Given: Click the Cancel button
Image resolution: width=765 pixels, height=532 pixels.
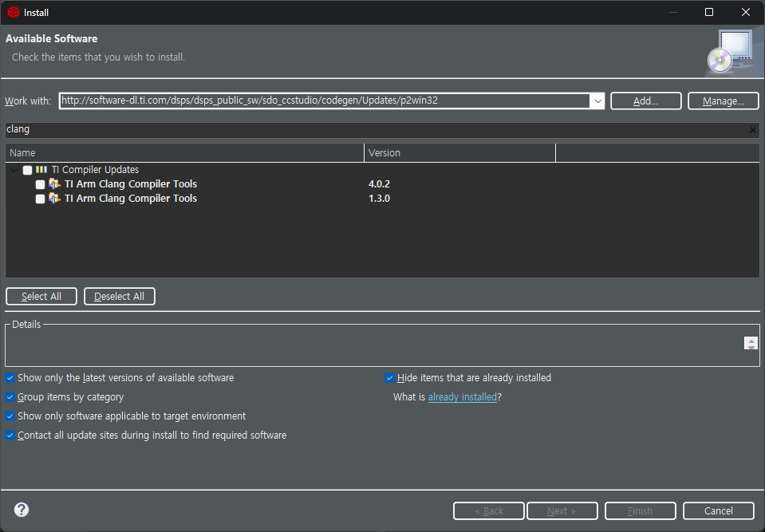Looking at the screenshot, I should click(x=718, y=510).
